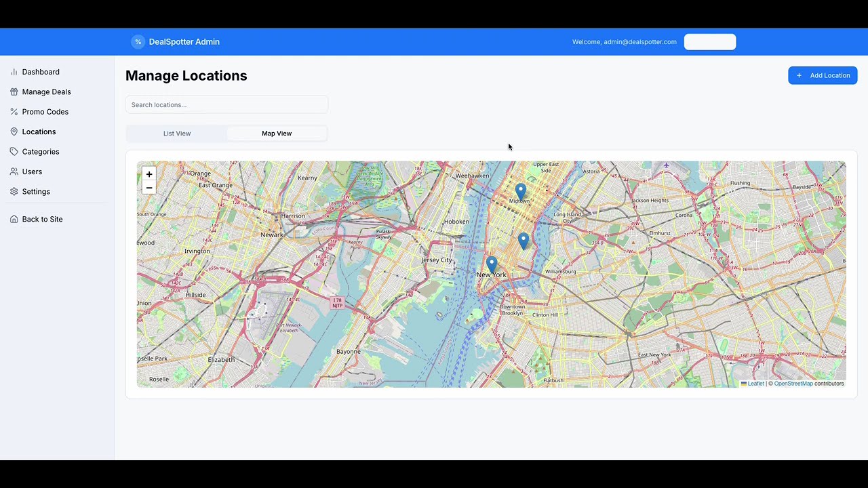Click the Irvington label on map
This screenshot has width=868, height=488.
tap(197, 251)
